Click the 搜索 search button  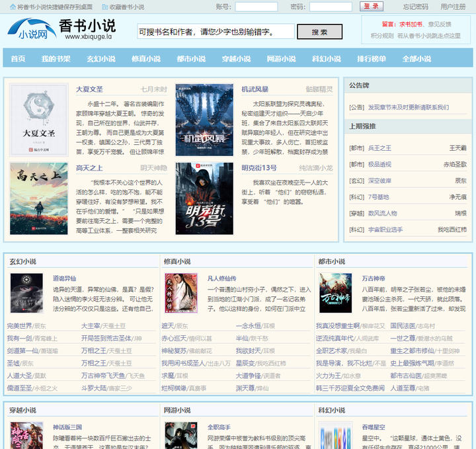pyautogui.click(x=319, y=32)
